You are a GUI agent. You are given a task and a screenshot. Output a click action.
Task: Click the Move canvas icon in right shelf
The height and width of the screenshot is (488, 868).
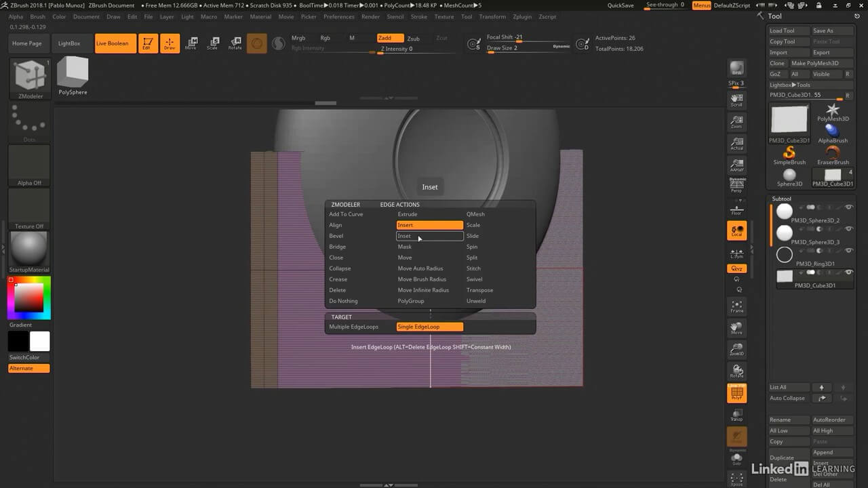pos(736,328)
